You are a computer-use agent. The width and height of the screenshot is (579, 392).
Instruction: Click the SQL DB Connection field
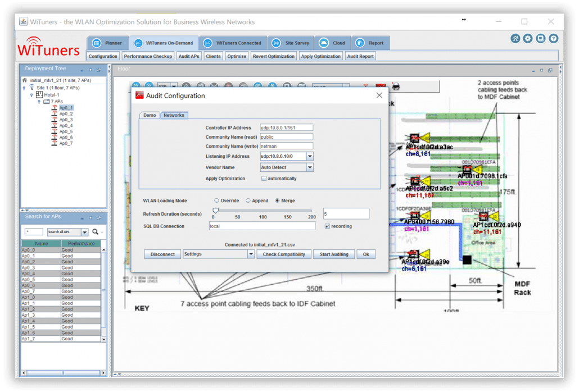coord(262,226)
